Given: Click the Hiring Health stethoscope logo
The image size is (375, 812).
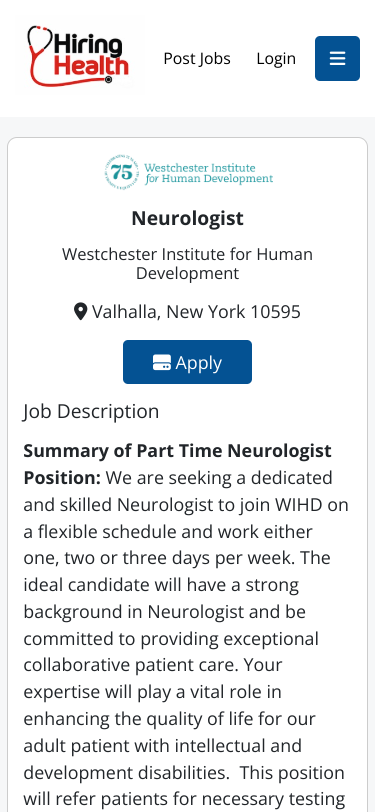Looking at the screenshot, I should (x=78, y=57).
